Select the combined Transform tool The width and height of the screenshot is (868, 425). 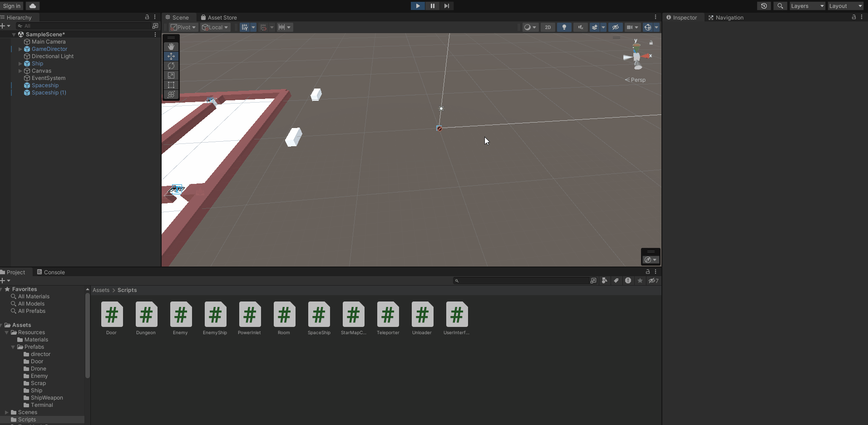(171, 94)
